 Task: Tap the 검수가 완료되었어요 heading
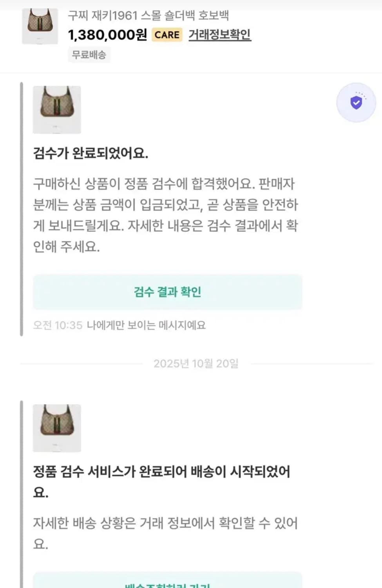pos(91,153)
